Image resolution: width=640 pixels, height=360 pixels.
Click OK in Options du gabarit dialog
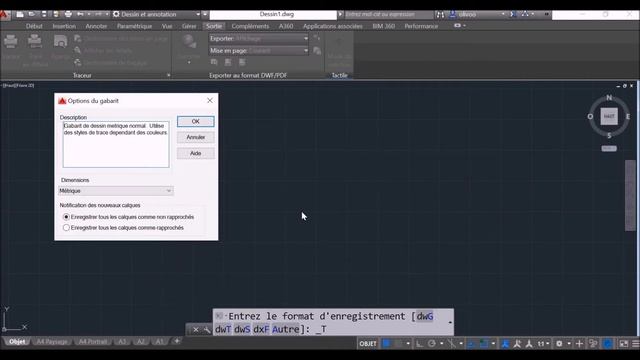tap(196, 122)
